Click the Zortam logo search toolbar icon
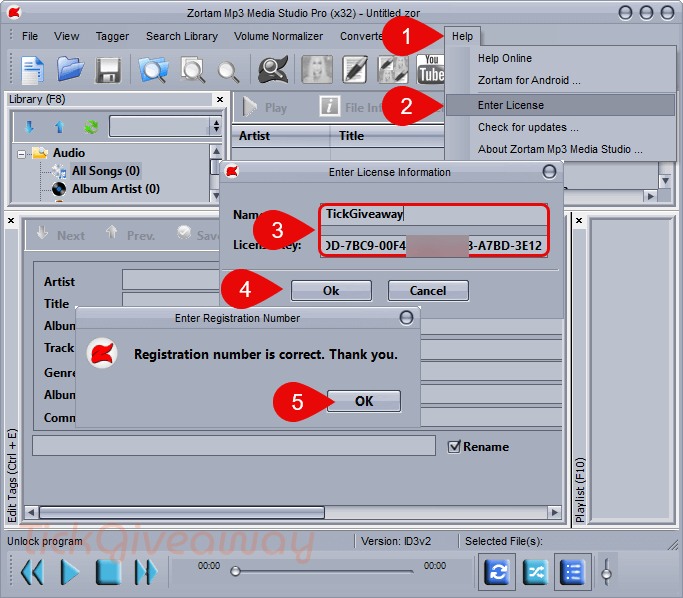The width and height of the screenshot is (683, 598). [x=273, y=70]
